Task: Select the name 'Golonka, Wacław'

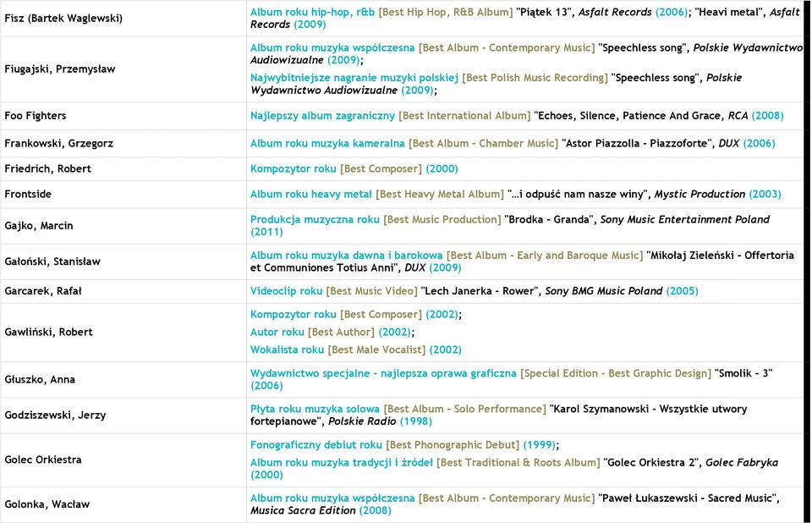Action: [47, 504]
